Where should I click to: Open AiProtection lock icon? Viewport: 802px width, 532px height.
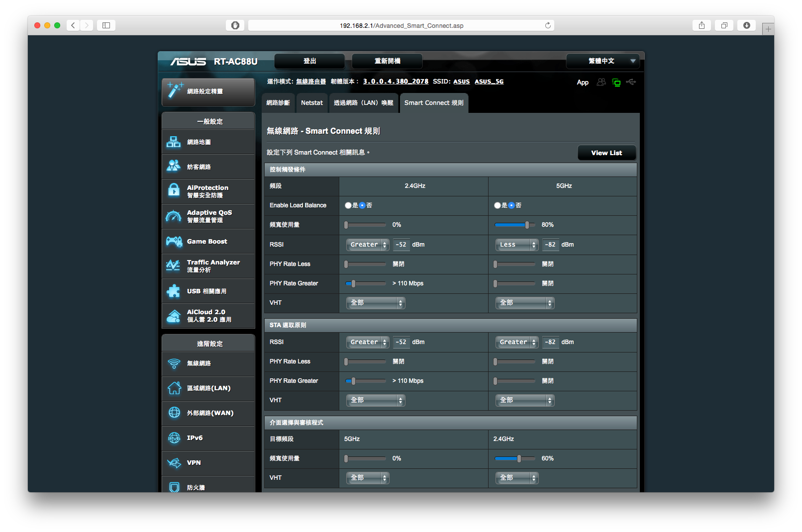[174, 190]
